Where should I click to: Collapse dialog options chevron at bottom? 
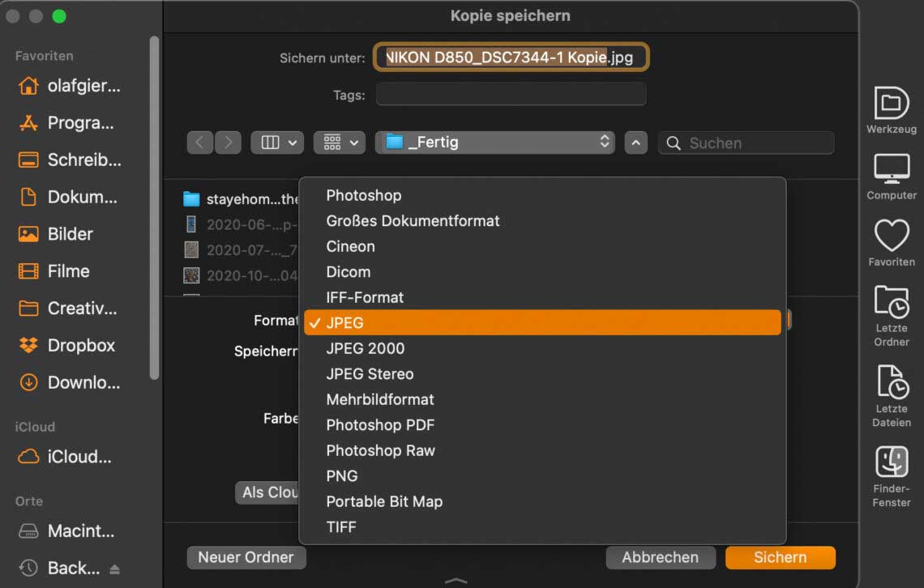coord(456,581)
